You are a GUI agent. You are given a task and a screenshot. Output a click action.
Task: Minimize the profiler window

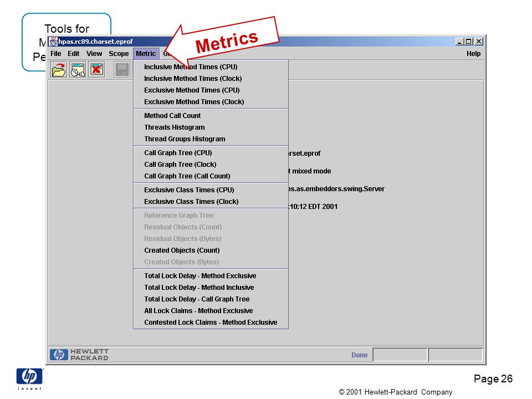[459, 42]
